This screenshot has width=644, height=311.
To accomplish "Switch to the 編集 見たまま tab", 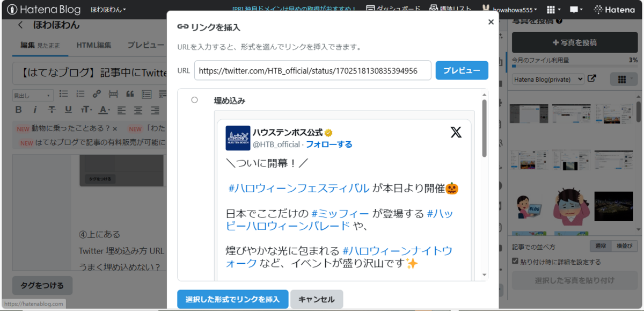I will (x=40, y=45).
